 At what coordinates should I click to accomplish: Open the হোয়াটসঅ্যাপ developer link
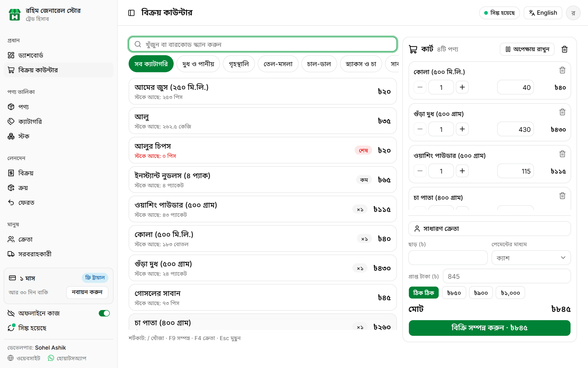click(x=67, y=358)
